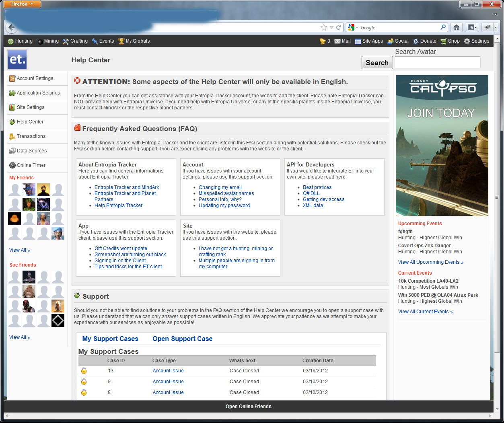This screenshot has height=423, width=504.
Task: Open My Globals trophy icon
Action: tap(121, 41)
